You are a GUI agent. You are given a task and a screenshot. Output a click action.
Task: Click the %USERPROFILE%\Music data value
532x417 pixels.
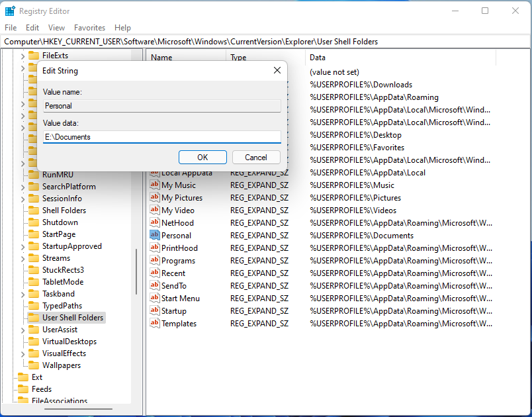pos(352,185)
